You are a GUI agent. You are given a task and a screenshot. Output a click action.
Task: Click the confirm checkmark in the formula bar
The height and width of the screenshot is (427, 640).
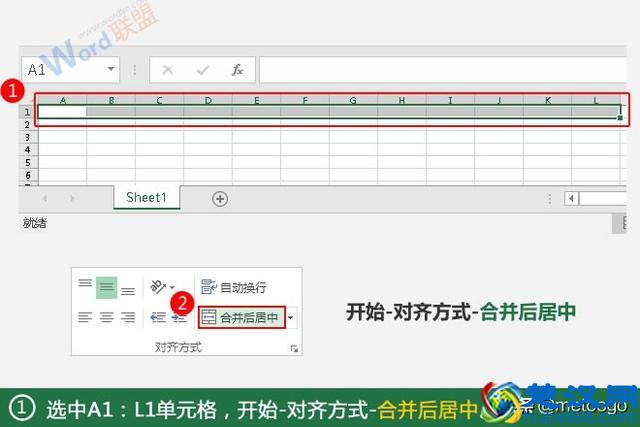coord(202,70)
